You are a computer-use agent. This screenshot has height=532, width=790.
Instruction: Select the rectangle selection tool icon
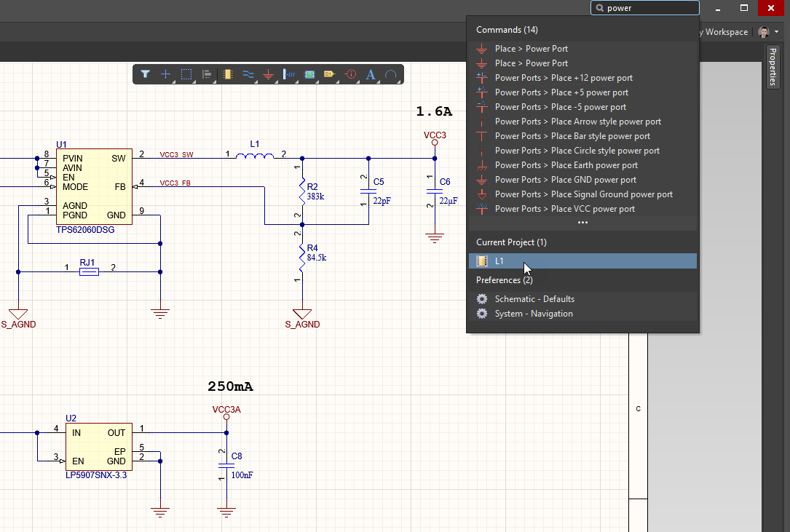pyautogui.click(x=186, y=74)
